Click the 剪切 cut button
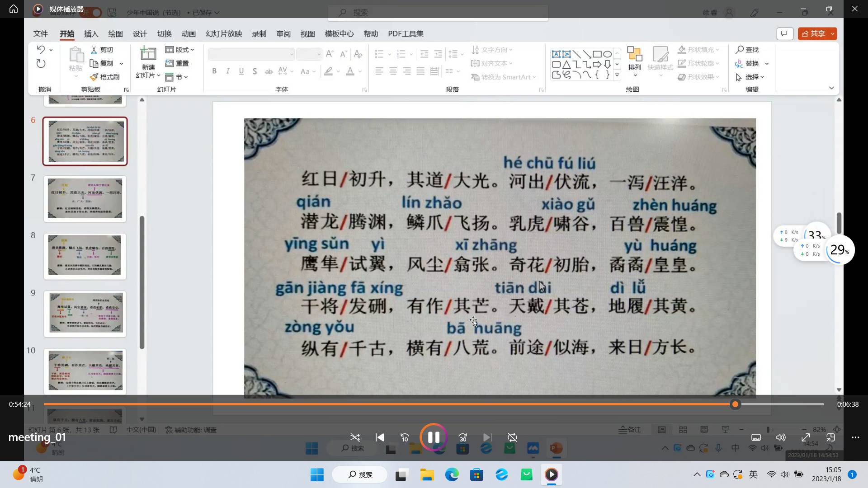Viewport: 868px width, 488px height. [102, 50]
